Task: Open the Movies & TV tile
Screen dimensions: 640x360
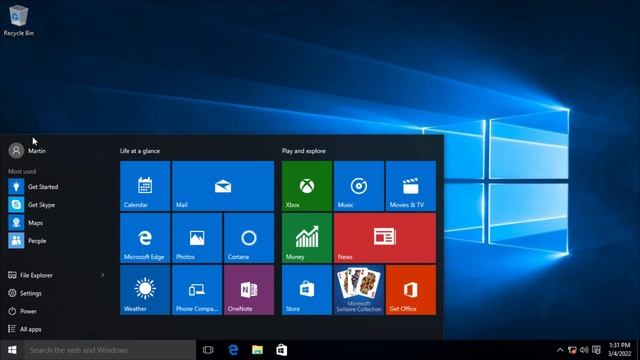Action: click(x=411, y=186)
